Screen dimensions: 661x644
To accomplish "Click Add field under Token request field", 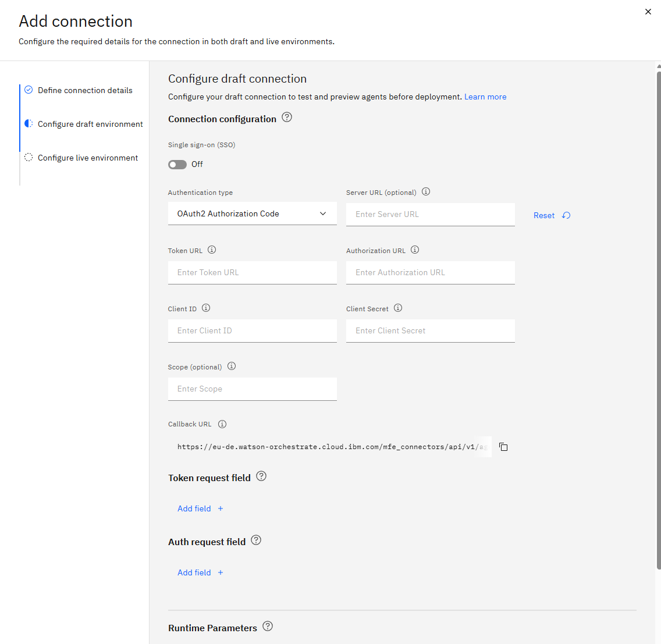I will 200,508.
